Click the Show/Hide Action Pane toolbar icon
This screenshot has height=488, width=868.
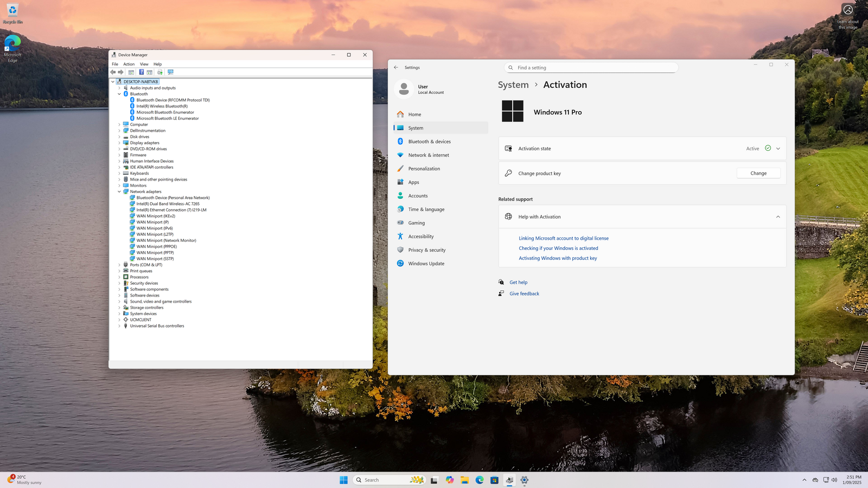[x=150, y=72]
